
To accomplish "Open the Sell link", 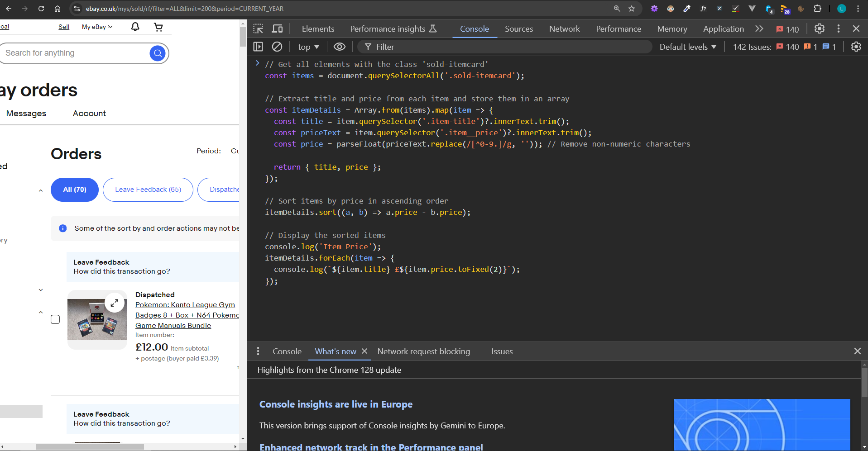I will click(x=64, y=27).
